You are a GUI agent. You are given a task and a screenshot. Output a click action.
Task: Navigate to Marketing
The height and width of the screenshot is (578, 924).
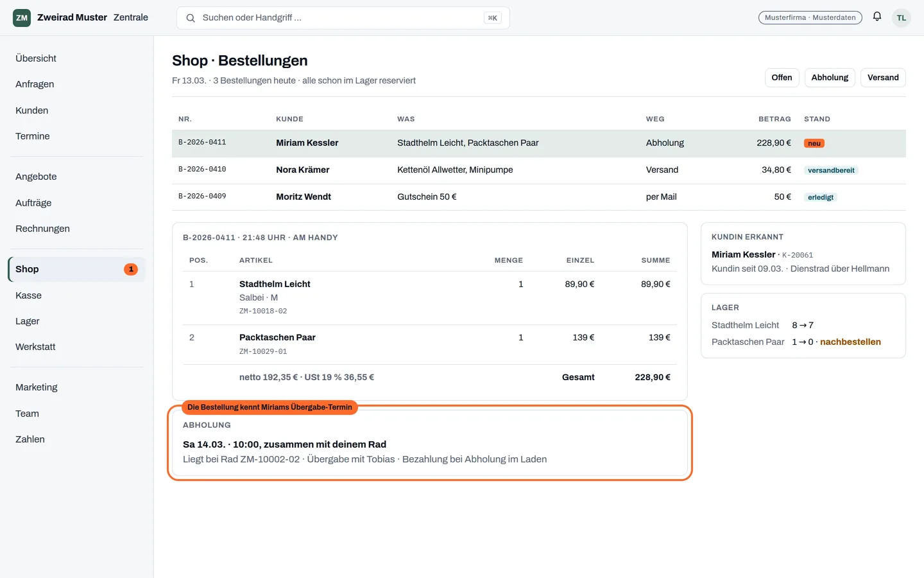point(77,387)
